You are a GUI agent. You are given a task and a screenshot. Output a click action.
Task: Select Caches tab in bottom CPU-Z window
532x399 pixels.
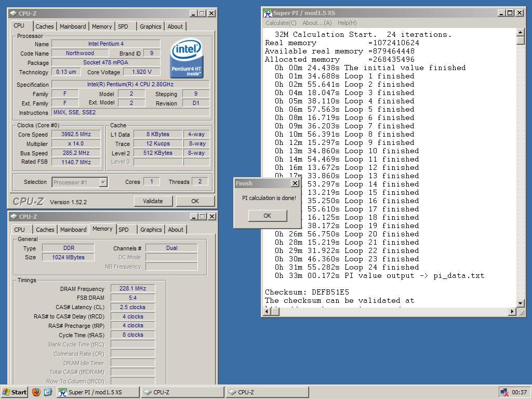[x=45, y=230]
